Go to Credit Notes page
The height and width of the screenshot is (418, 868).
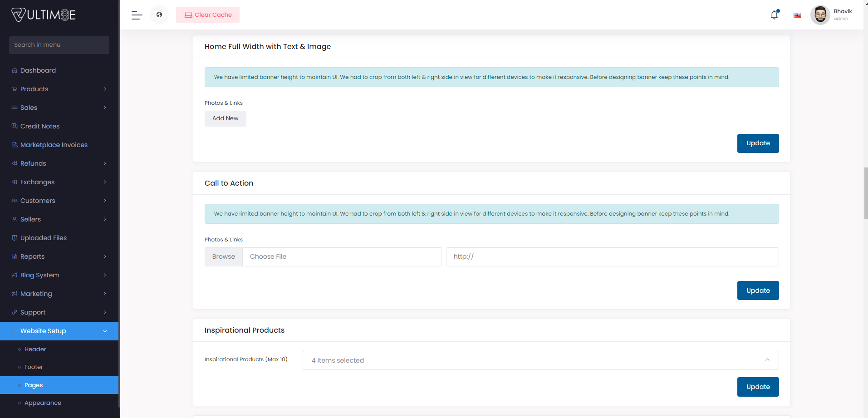[x=40, y=126]
